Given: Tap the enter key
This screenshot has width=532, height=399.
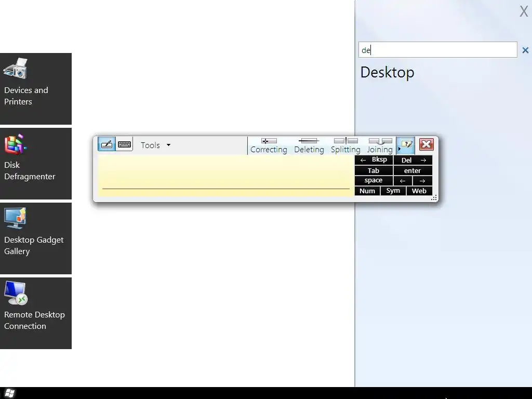Looking at the screenshot, I should tap(413, 170).
